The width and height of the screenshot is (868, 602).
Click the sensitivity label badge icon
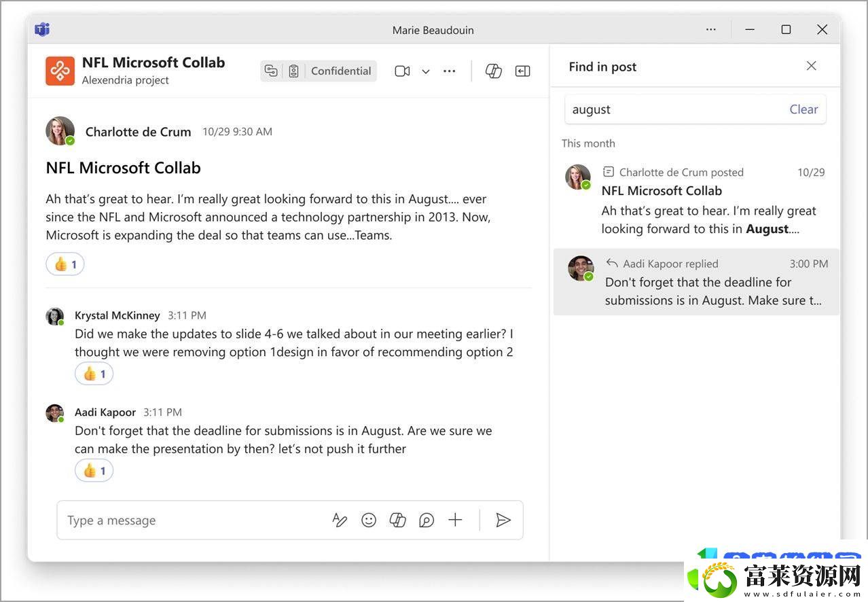pos(293,71)
